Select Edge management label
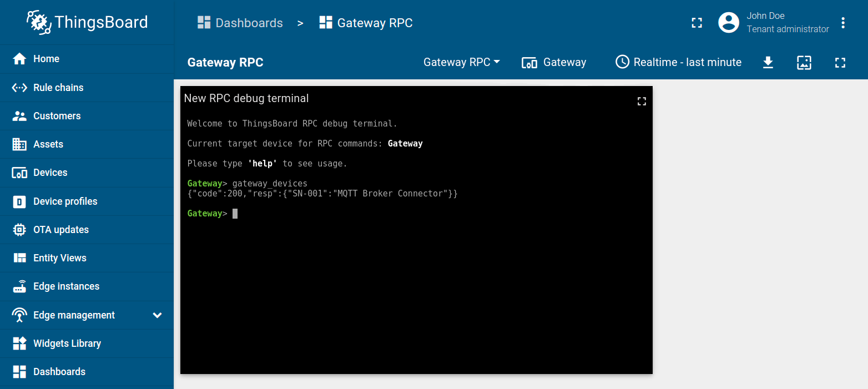Viewport: 868px width, 389px height. 74,315
